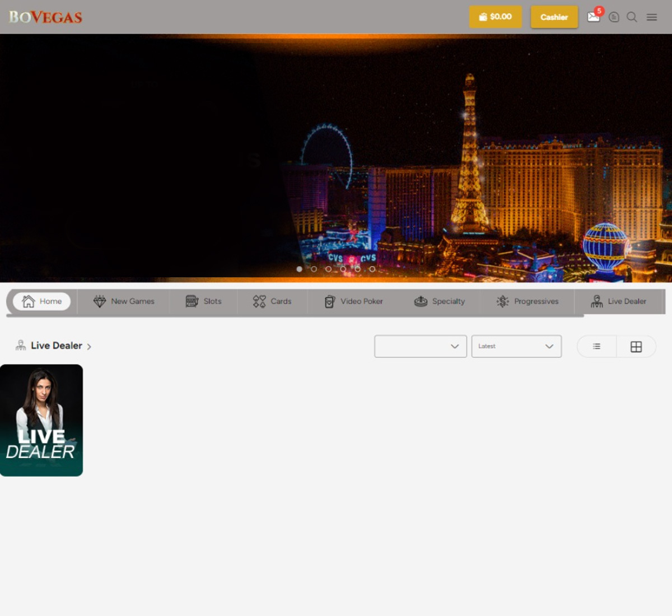Click the chat support icon
The width and height of the screenshot is (672, 616).
pos(614,17)
